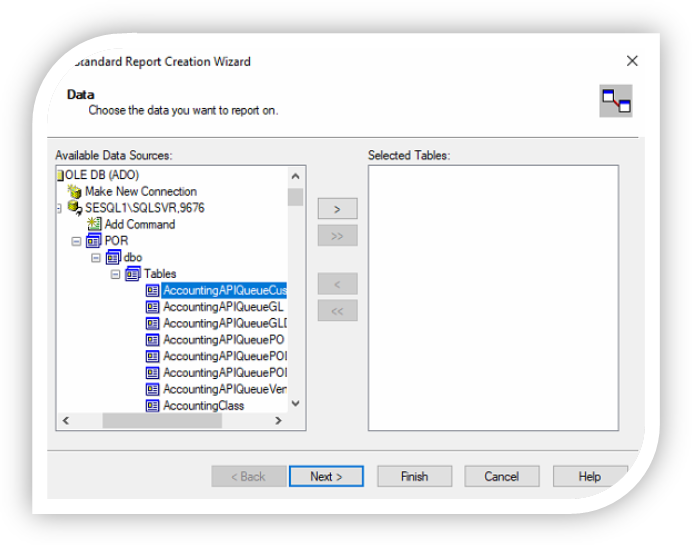The height and width of the screenshot is (545, 692).
Task: Click the horizontal scrollbar right arrow
Action: (279, 422)
